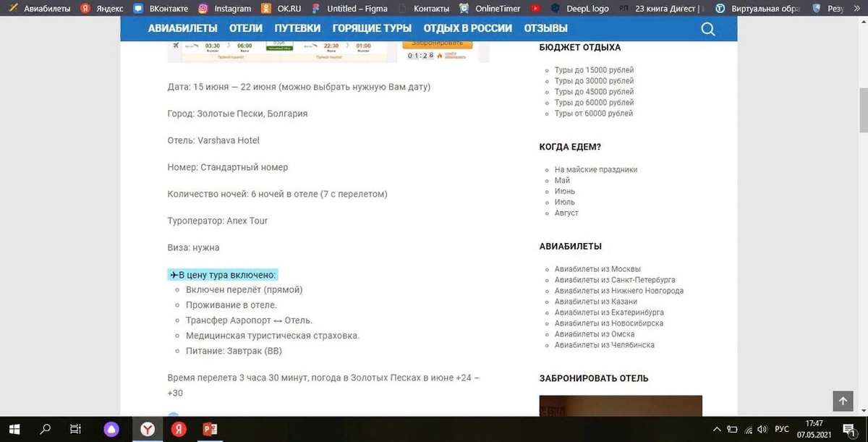Click the scroll-to-top arrow button
This screenshot has height=442, width=868.
(x=843, y=401)
